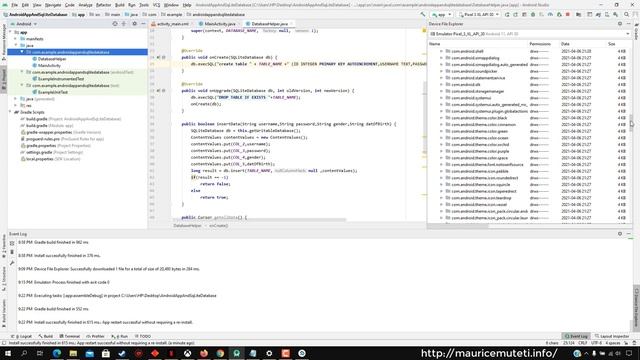Viewport: 640px width, 360px height.
Task: Open the Navigate menu
Action: (53, 5)
